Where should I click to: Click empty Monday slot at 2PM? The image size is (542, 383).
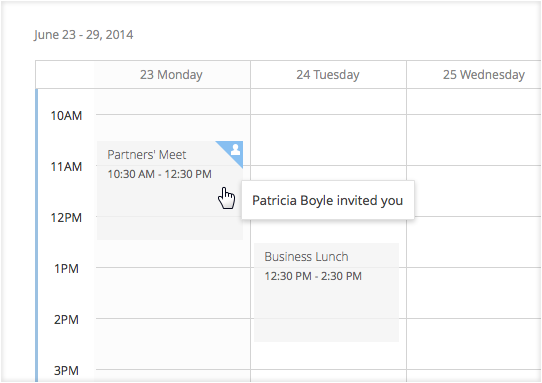tap(172, 344)
